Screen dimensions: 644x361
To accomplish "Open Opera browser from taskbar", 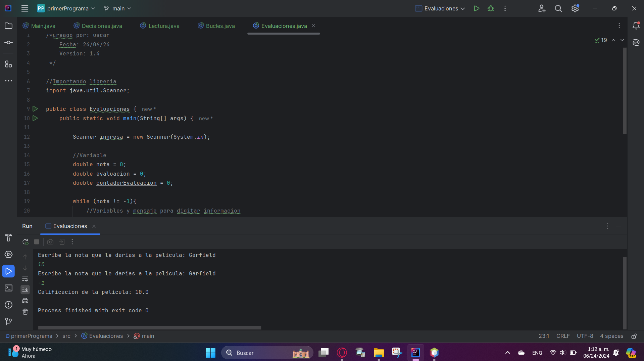I will (342, 353).
